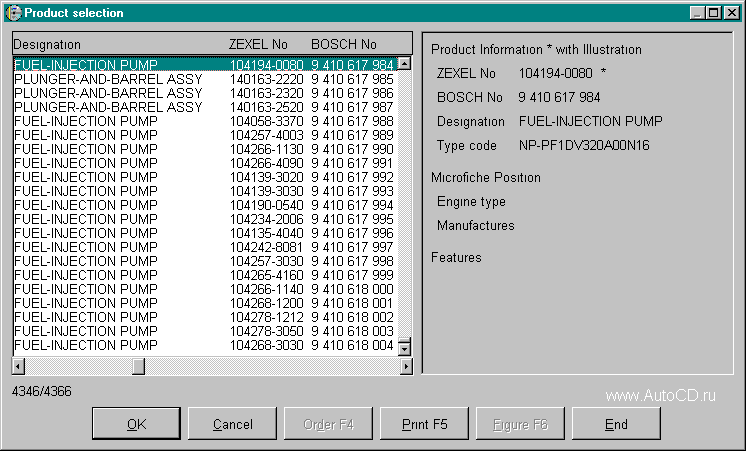The width and height of the screenshot is (746, 451).
Task: Click the Manufactures label
Action: 476,225
